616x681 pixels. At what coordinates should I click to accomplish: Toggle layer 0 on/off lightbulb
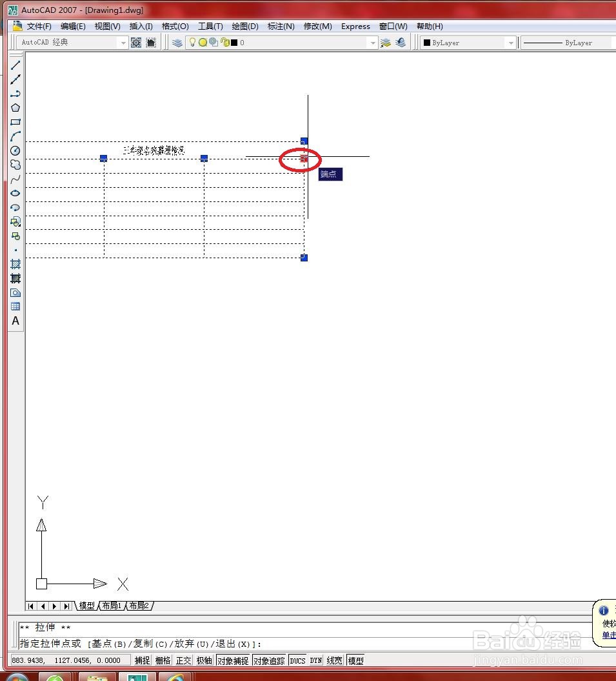(x=192, y=42)
